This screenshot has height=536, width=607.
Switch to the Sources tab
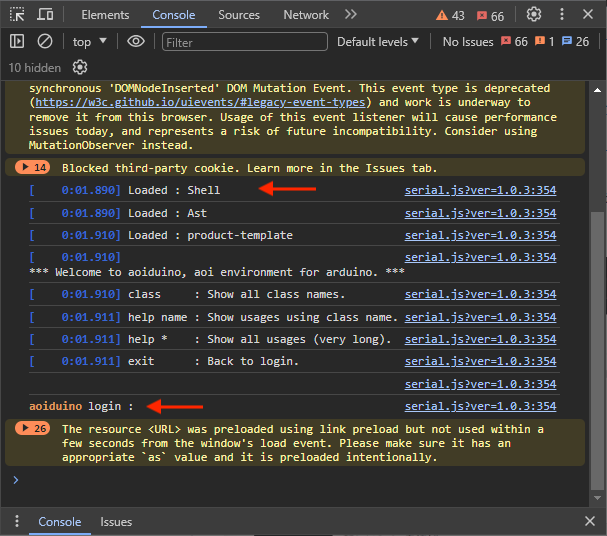[239, 15]
